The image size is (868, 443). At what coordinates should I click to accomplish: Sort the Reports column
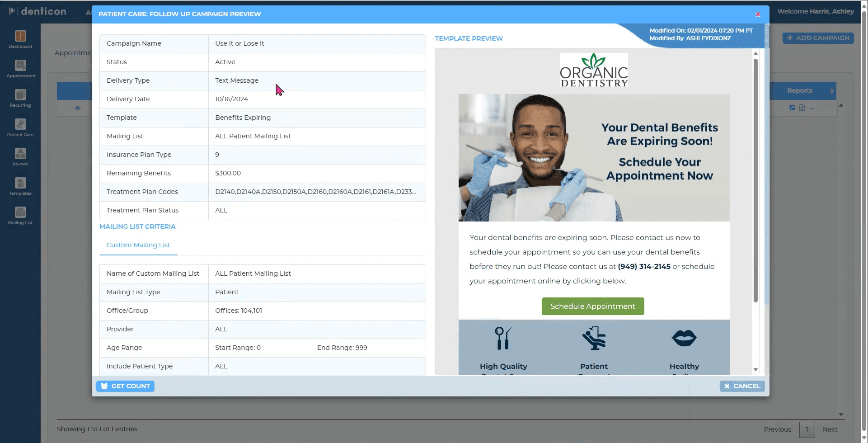click(x=800, y=91)
